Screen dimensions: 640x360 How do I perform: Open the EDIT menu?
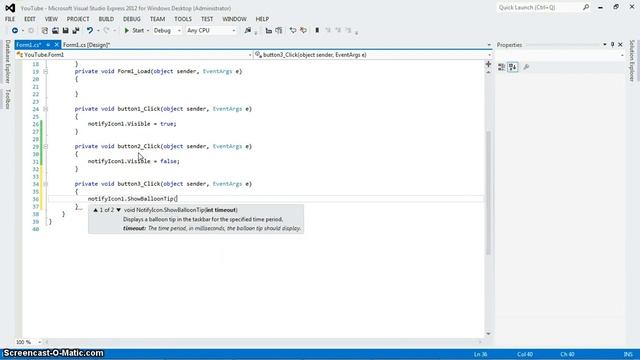tap(30, 19)
